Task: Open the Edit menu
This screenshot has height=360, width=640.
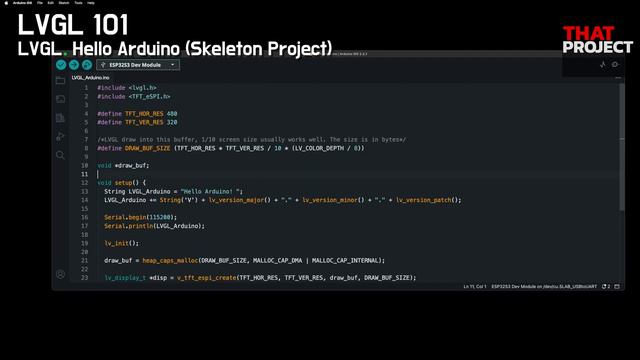Action: (x=51, y=2)
